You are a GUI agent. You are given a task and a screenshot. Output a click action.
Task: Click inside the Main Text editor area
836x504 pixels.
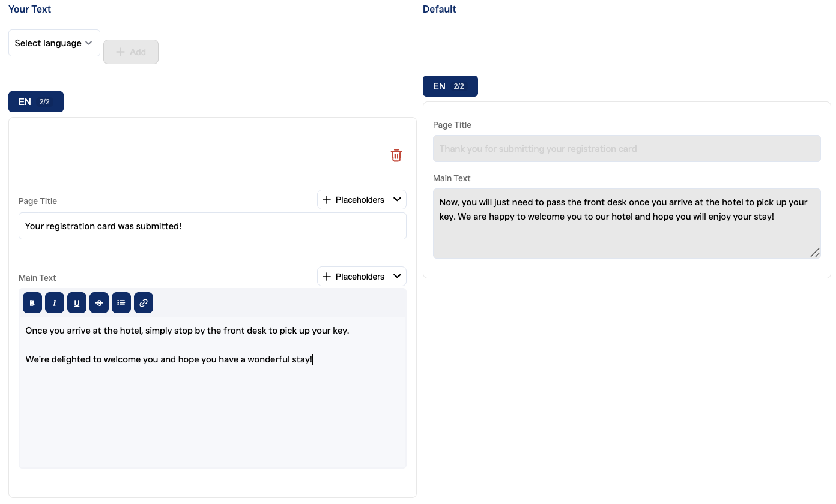click(x=213, y=408)
